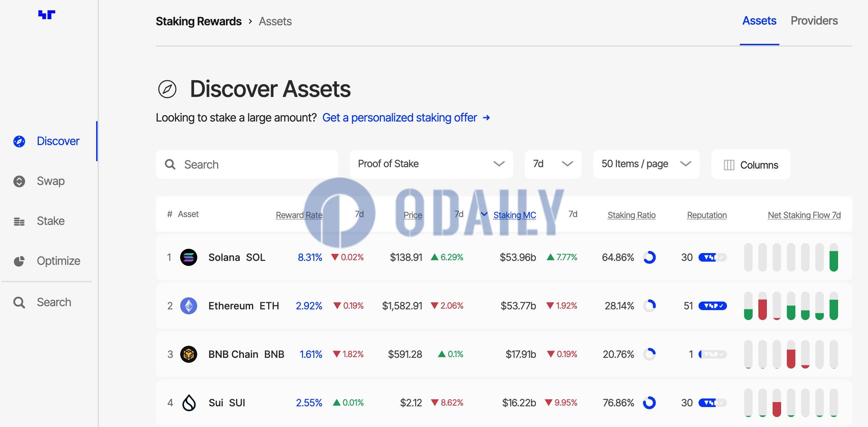Sort by Reward Rate column
The width and height of the screenshot is (868, 427).
[299, 215]
